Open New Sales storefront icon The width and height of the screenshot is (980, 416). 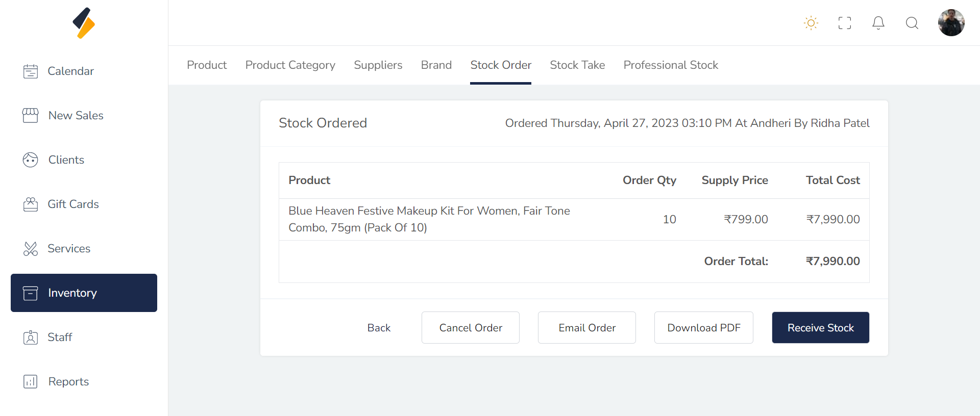pyautogui.click(x=31, y=116)
